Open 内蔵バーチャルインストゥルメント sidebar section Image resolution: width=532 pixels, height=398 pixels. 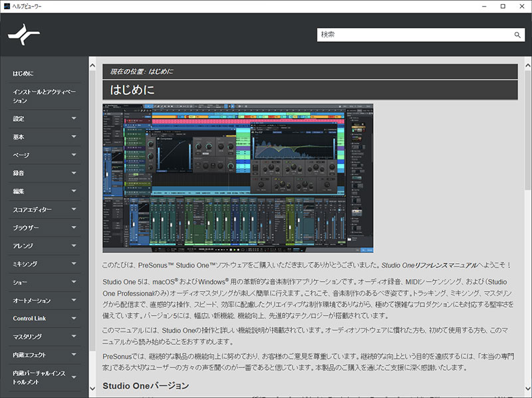click(x=39, y=377)
